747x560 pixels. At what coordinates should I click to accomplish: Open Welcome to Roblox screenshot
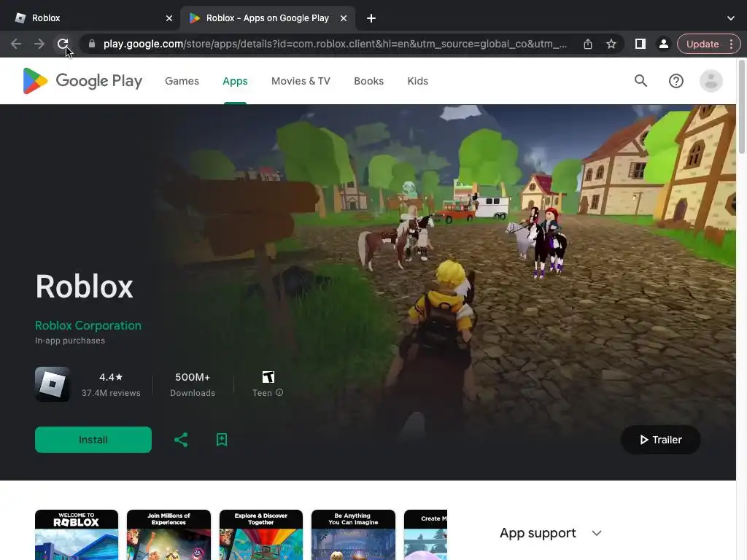click(77, 534)
